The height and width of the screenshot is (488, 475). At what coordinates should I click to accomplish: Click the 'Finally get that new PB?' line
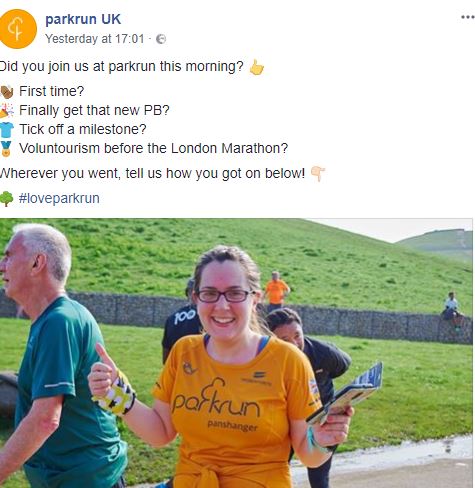click(94, 110)
